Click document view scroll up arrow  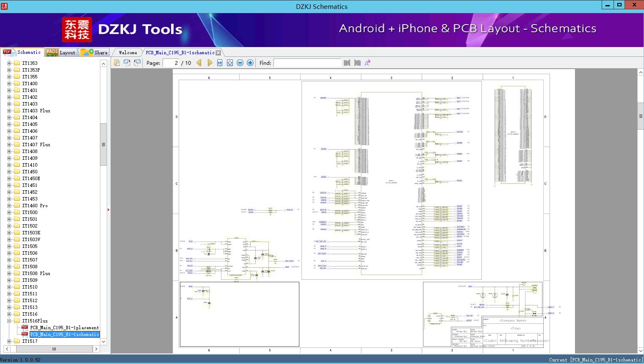pyautogui.click(x=641, y=72)
